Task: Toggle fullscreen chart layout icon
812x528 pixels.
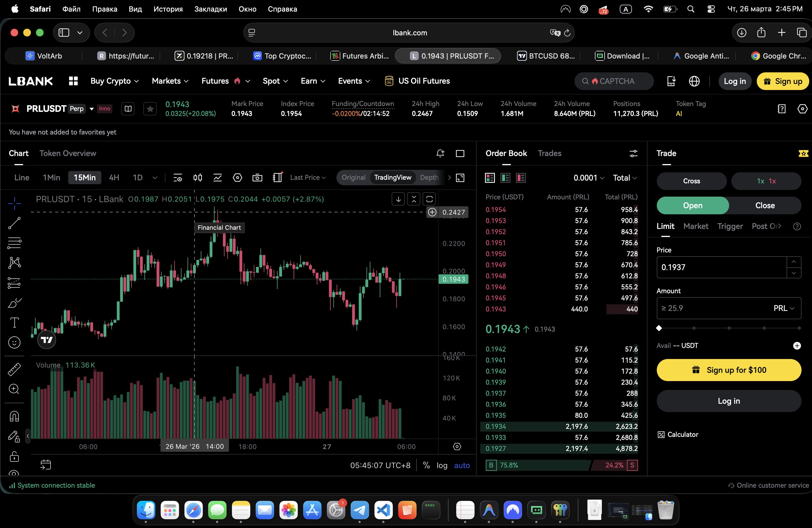Action: tap(460, 154)
